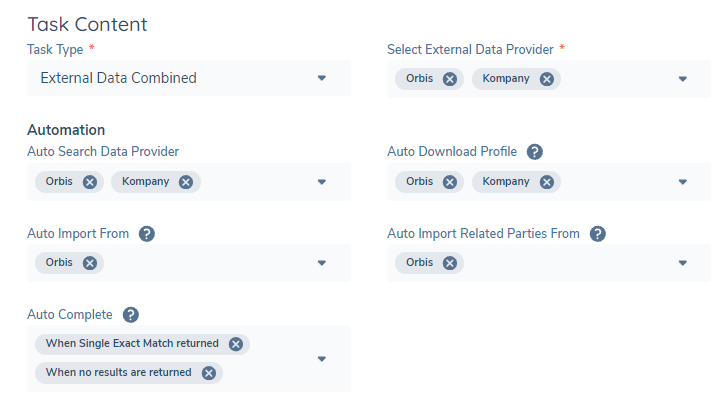The height and width of the screenshot is (414, 719).
Task: Remove 'When Single Exact Match returned' option
Action: 235,344
